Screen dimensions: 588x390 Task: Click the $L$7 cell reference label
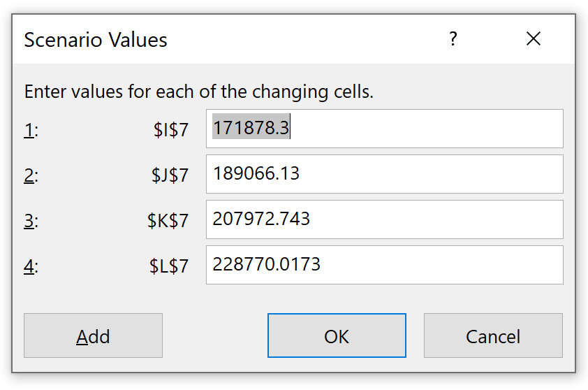pyautogui.click(x=169, y=266)
